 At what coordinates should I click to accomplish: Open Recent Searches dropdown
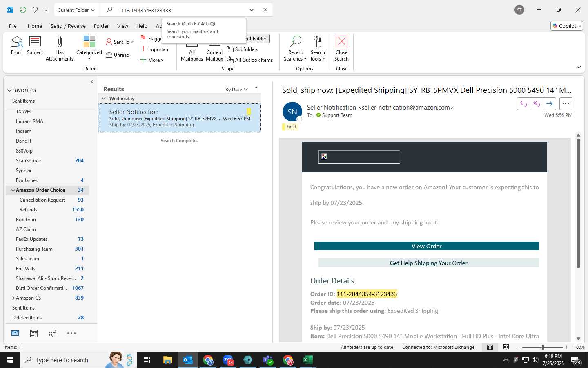point(295,48)
